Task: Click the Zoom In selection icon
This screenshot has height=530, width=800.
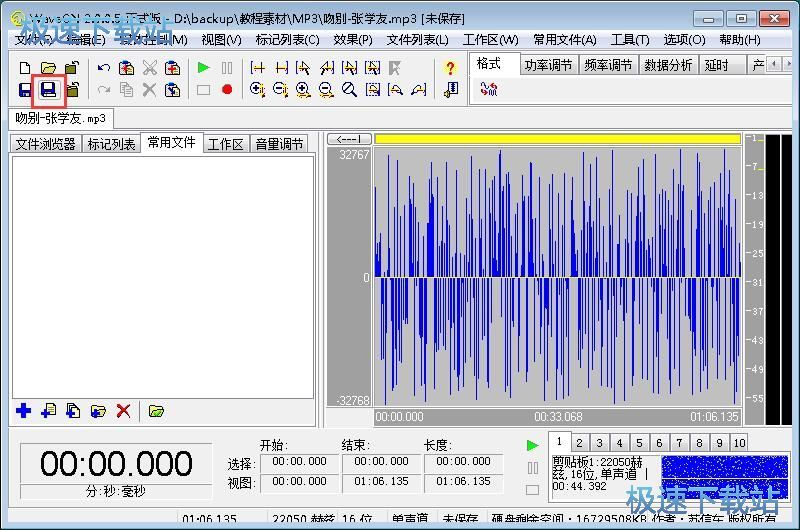Action: pyautogui.click(x=258, y=90)
